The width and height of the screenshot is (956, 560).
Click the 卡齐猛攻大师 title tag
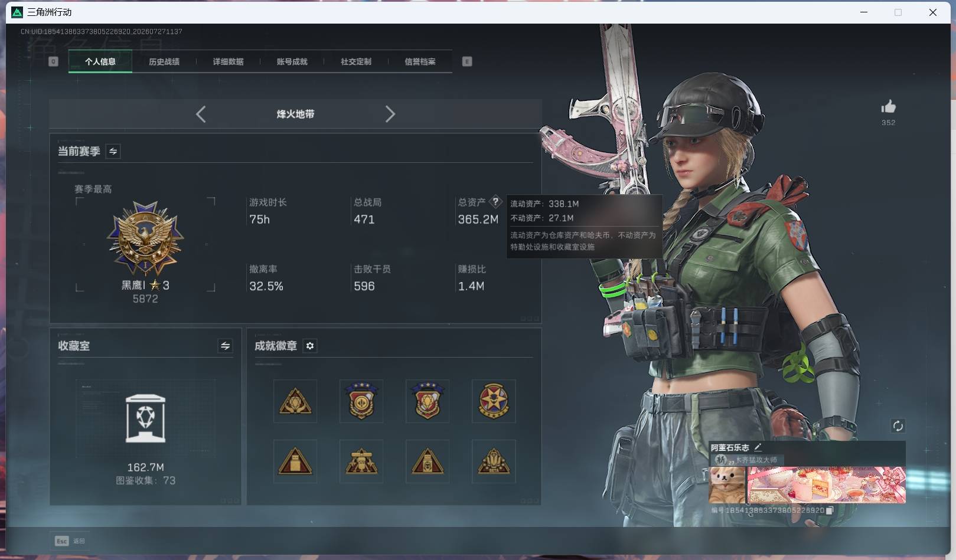point(756,460)
